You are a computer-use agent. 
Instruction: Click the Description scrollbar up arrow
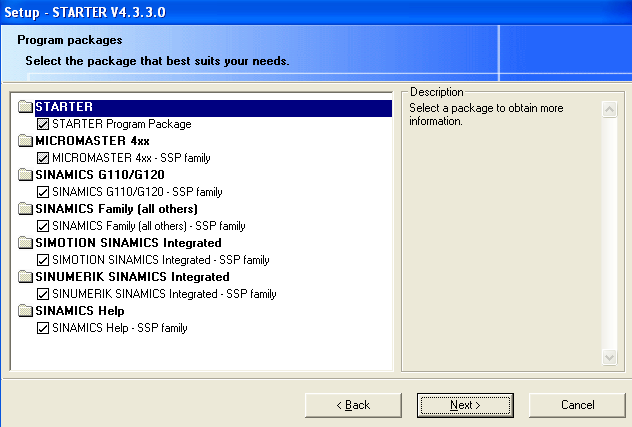pos(609,109)
